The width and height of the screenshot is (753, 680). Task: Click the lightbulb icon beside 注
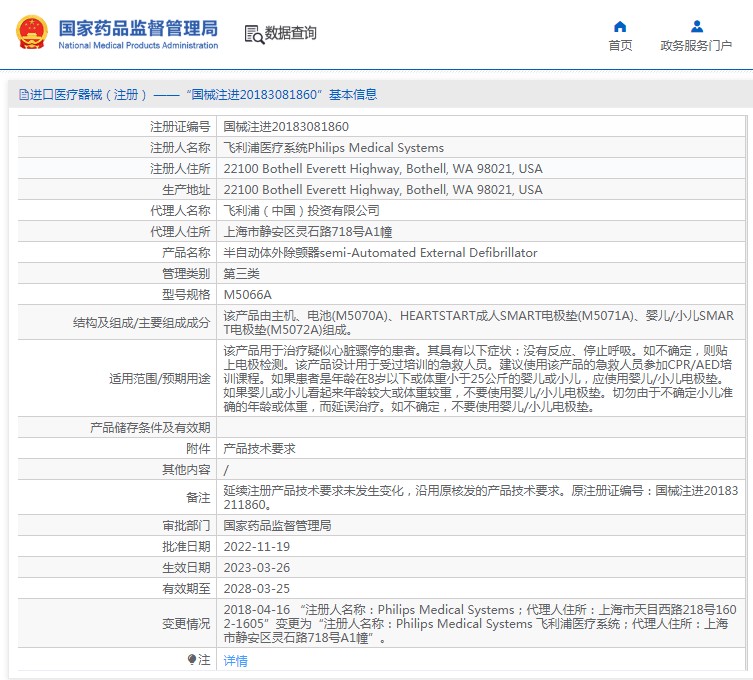tap(192, 660)
